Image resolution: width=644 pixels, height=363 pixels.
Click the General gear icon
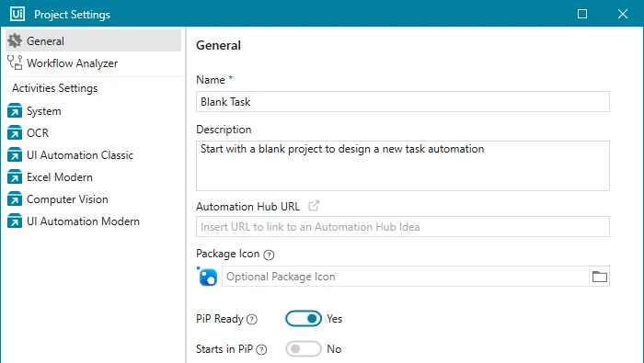click(15, 40)
